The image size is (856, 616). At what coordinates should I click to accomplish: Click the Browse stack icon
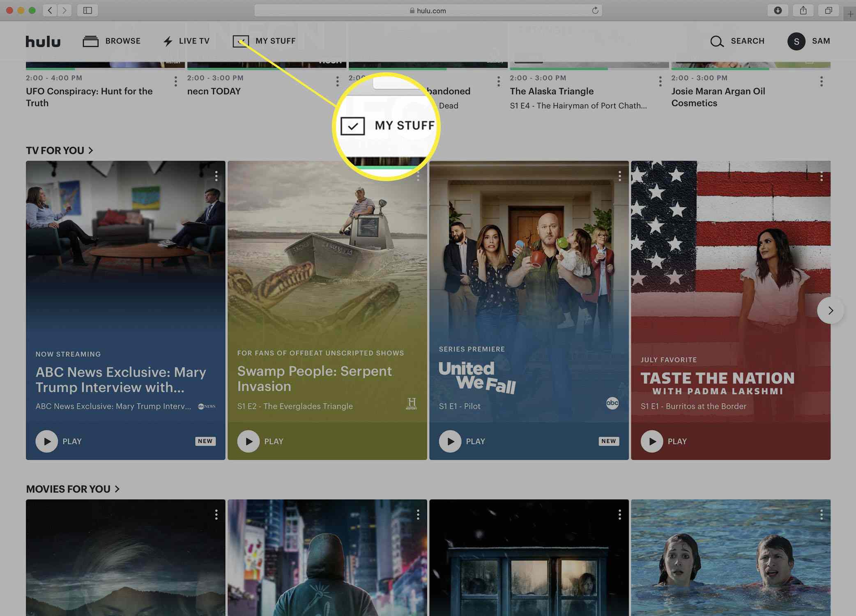click(x=90, y=41)
